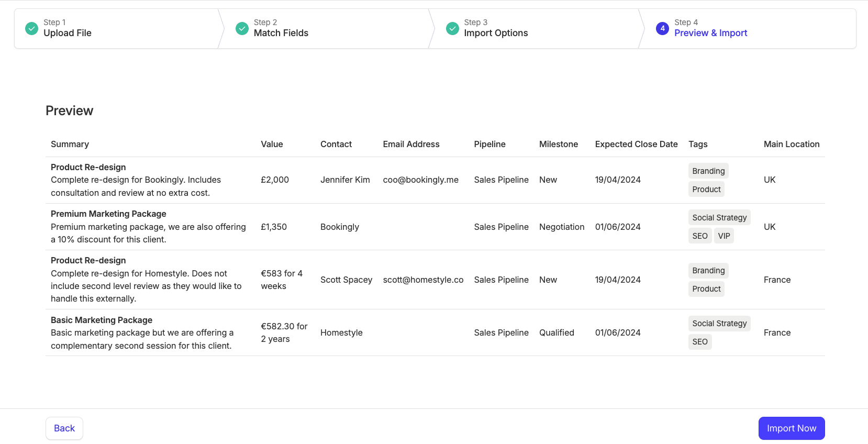868x444 pixels.
Task: Click the Preview heading
Action: 69,110
